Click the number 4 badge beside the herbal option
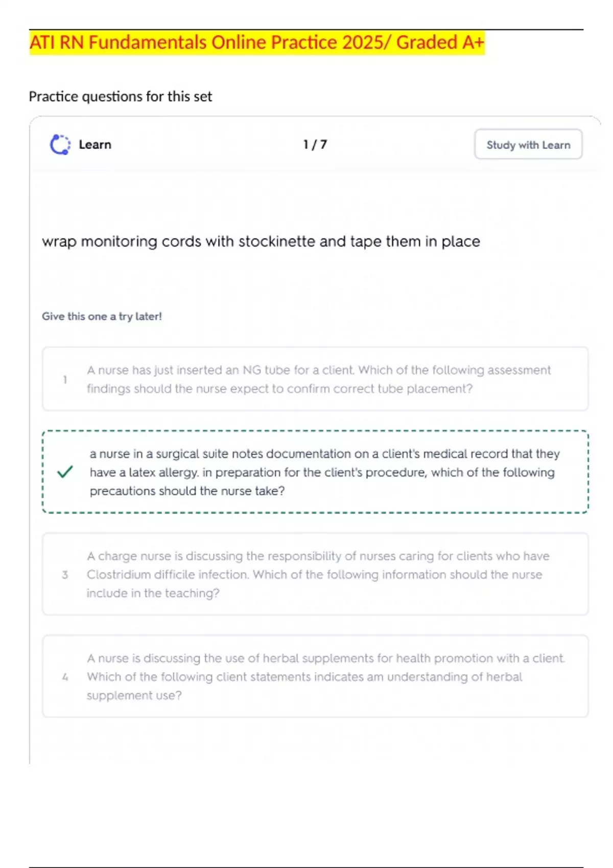613x868 pixels. (65, 677)
